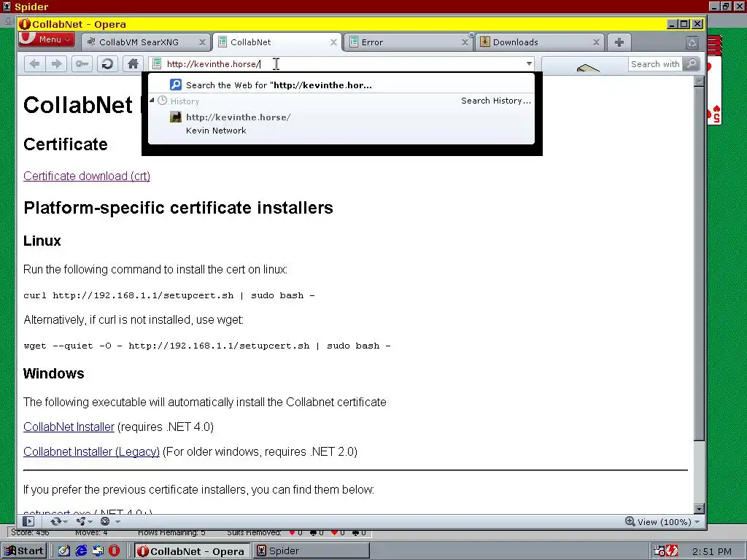
Task: Open the password wand key button
Action: tap(82, 64)
